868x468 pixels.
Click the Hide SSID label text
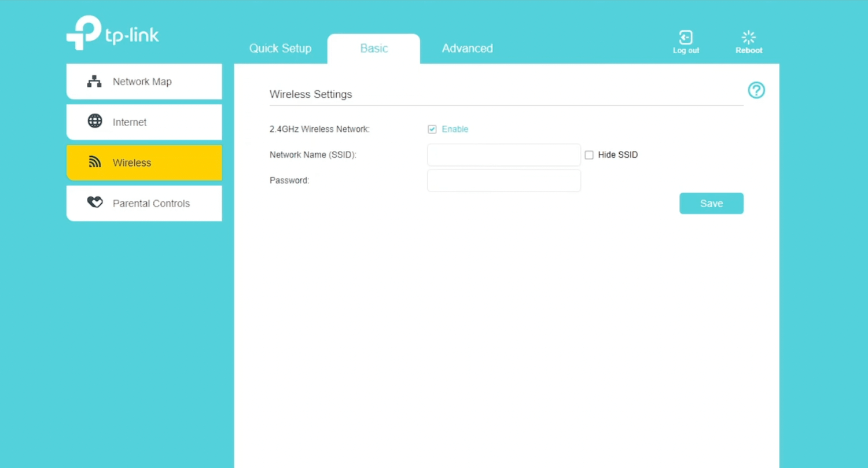point(617,155)
